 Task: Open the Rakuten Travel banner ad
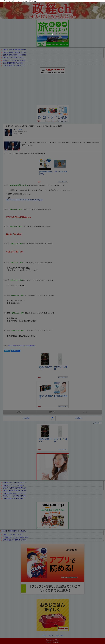(x=53, y=33)
